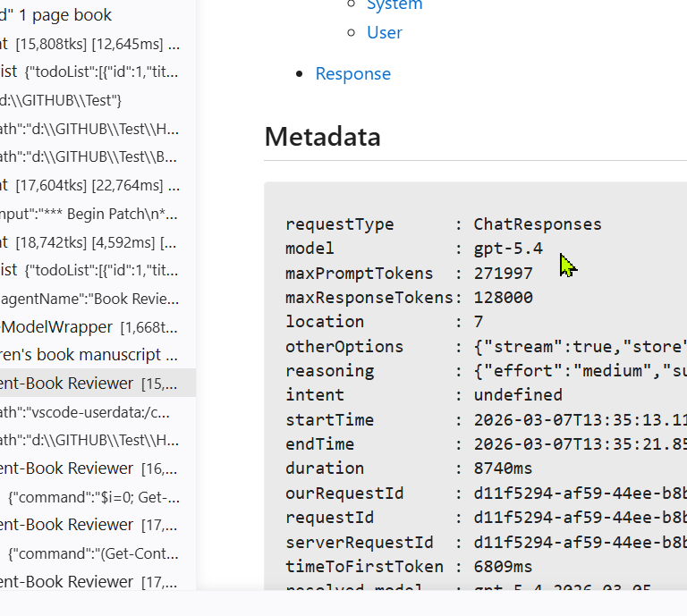Click the intent value undefined
This screenshot has height=616, width=687.
(x=518, y=395)
